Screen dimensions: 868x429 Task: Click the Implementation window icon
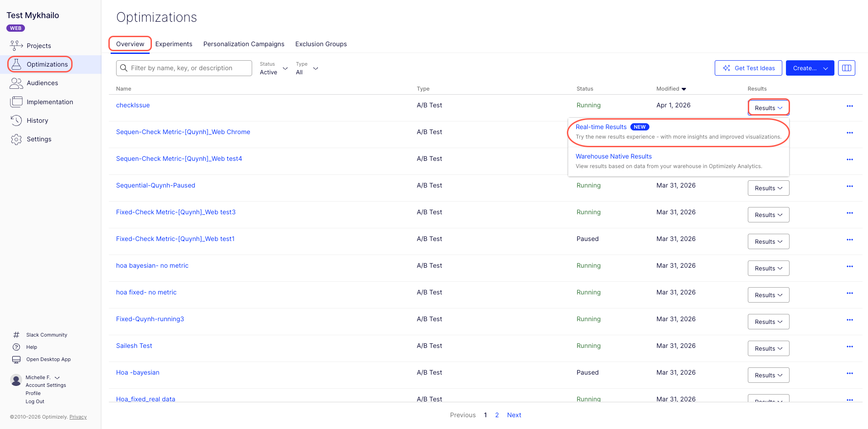click(16, 102)
